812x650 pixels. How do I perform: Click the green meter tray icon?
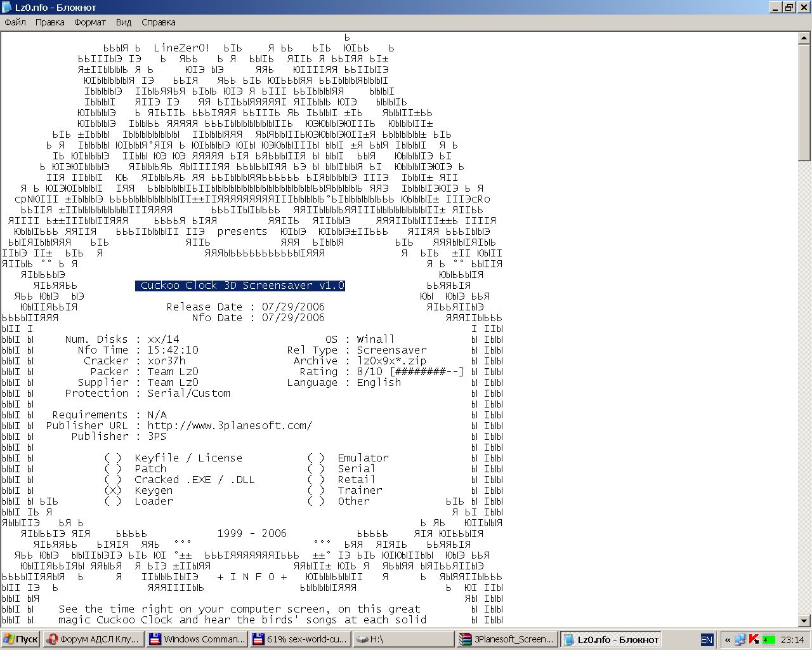pos(768,639)
